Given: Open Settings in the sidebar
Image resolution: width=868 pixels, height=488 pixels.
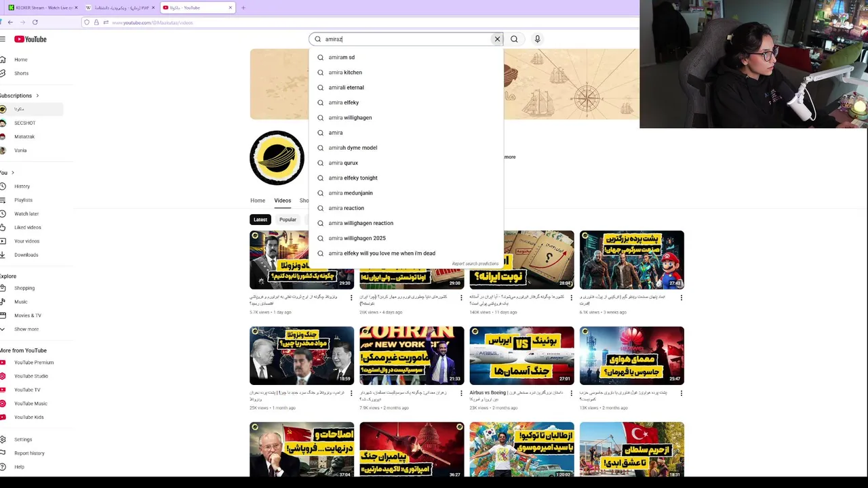Looking at the screenshot, I should 23,440.
